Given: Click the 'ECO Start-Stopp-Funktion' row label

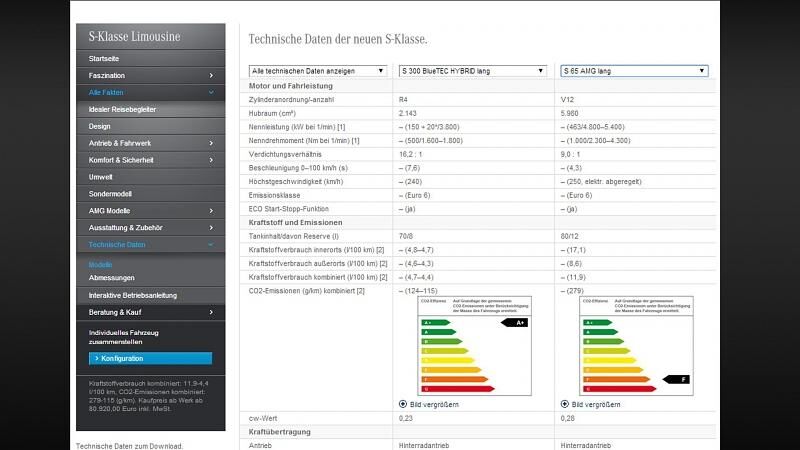Looking at the screenshot, I should pyautogui.click(x=288, y=209).
